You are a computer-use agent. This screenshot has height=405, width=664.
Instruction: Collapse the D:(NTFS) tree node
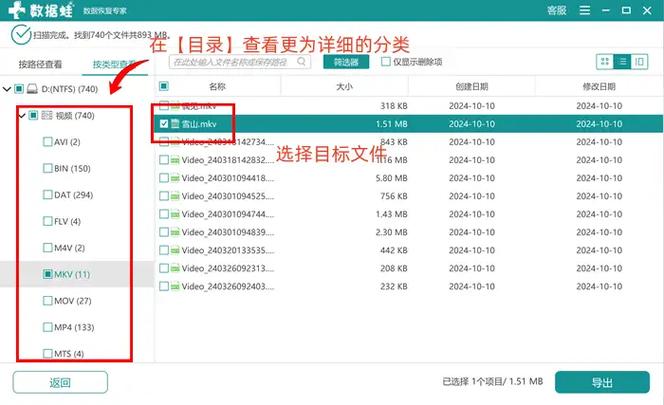click(6, 89)
